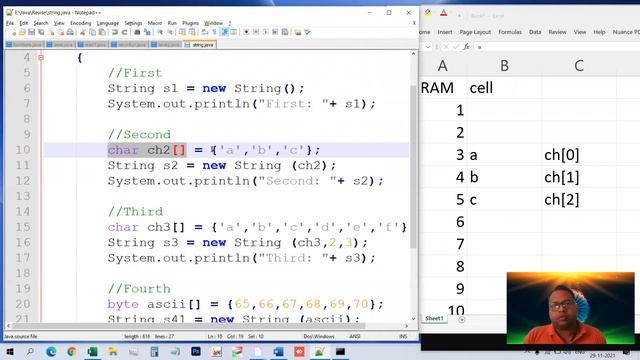
Task: Click the 'cell' header text in column B
Action: point(481,88)
